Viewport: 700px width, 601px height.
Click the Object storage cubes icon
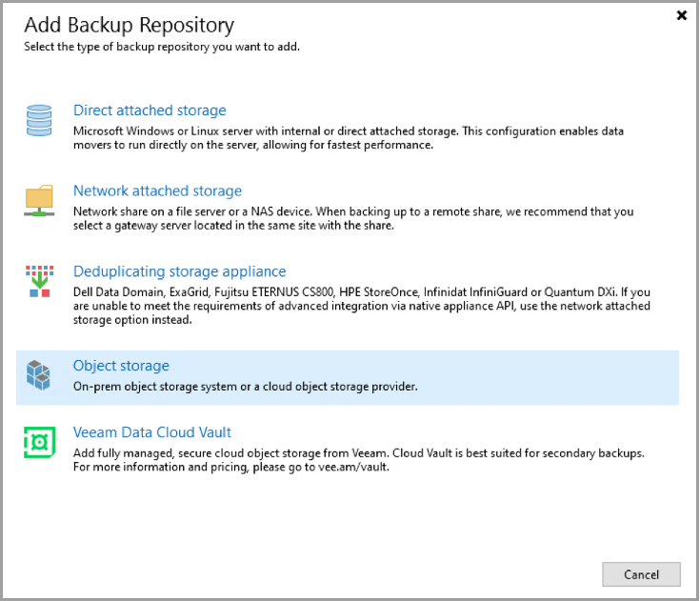tap(38, 375)
